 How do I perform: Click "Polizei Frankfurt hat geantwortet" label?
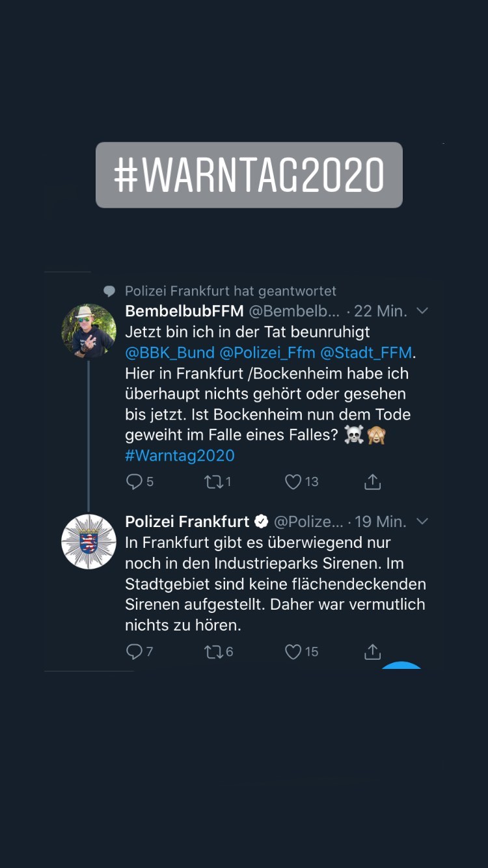tap(230, 292)
